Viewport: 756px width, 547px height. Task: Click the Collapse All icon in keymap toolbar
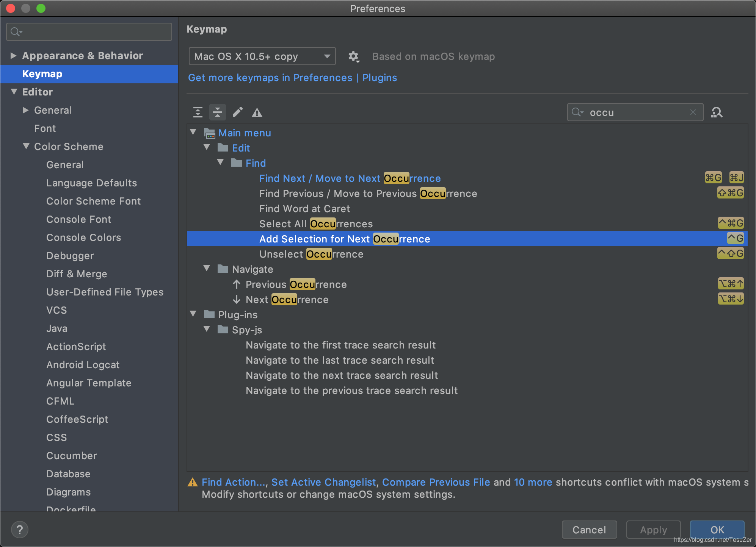coord(218,112)
